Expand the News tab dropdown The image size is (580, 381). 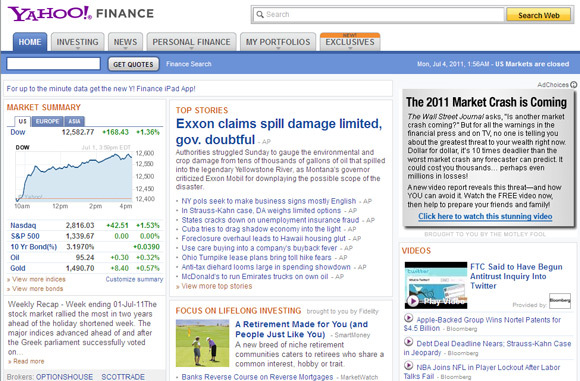pos(125,48)
